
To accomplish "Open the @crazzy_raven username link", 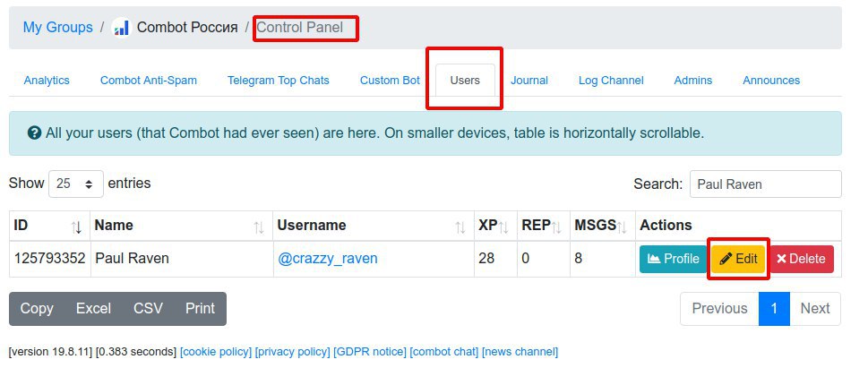I will (x=328, y=259).
